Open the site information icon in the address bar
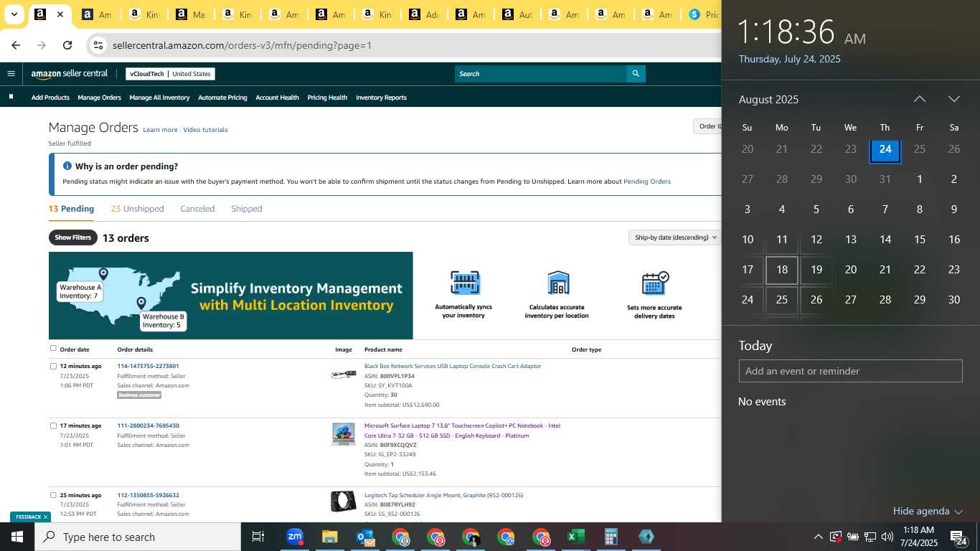980x551 pixels. (x=99, y=45)
